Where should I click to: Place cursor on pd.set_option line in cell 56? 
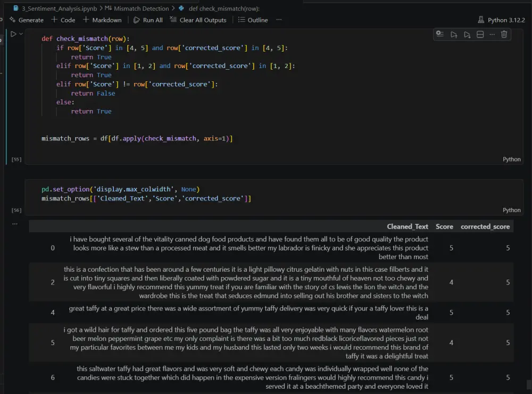click(x=120, y=189)
